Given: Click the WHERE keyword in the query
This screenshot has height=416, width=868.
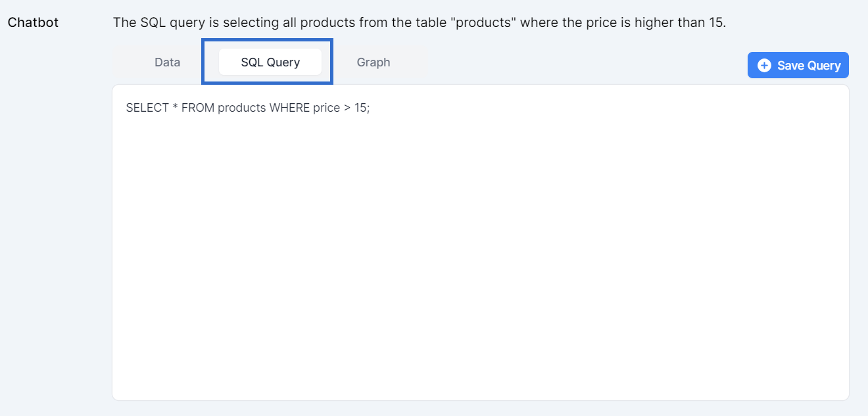Looking at the screenshot, I should tap(289, 108).
